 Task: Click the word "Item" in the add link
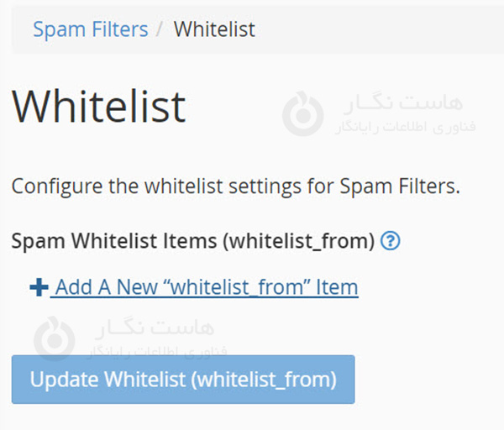(x=337, y=287)
